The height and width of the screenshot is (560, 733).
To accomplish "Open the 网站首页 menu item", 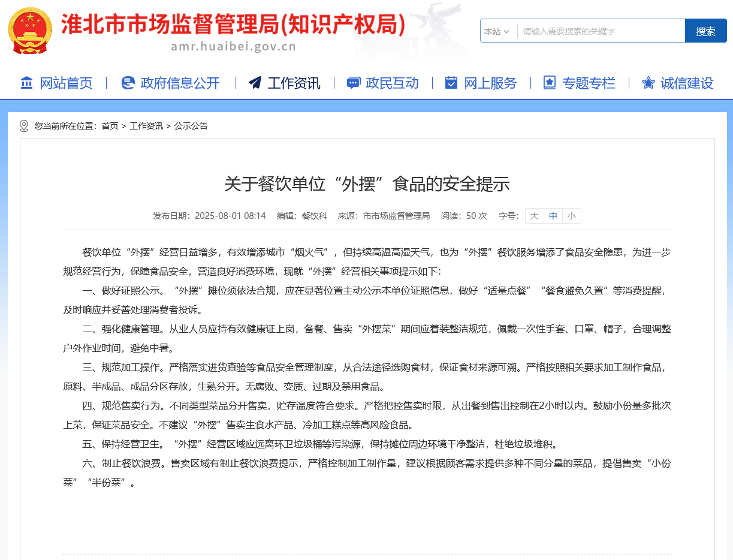I will [x=66, y=83].
